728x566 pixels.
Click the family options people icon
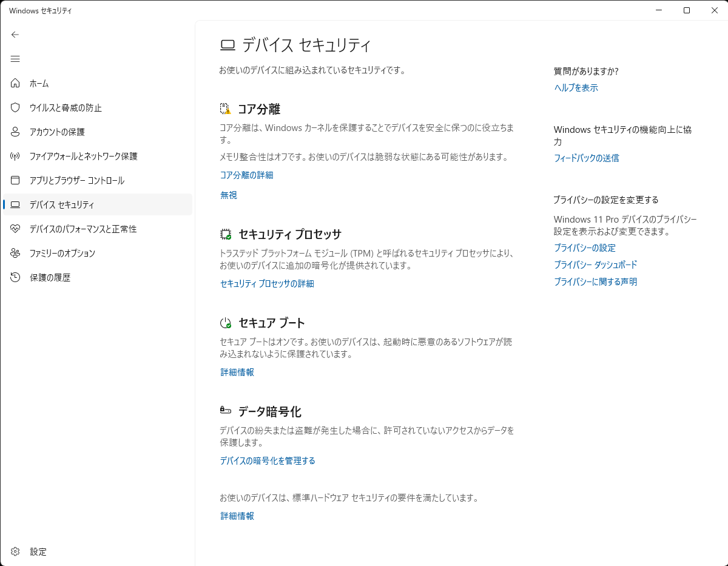tap(15, 253)
